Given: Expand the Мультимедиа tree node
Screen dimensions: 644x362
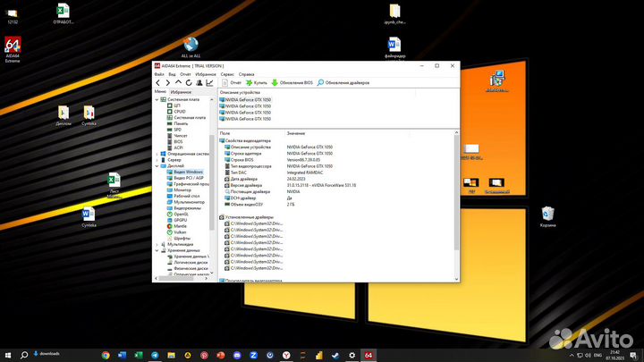Looking at the screenshot, I should 157,244.
